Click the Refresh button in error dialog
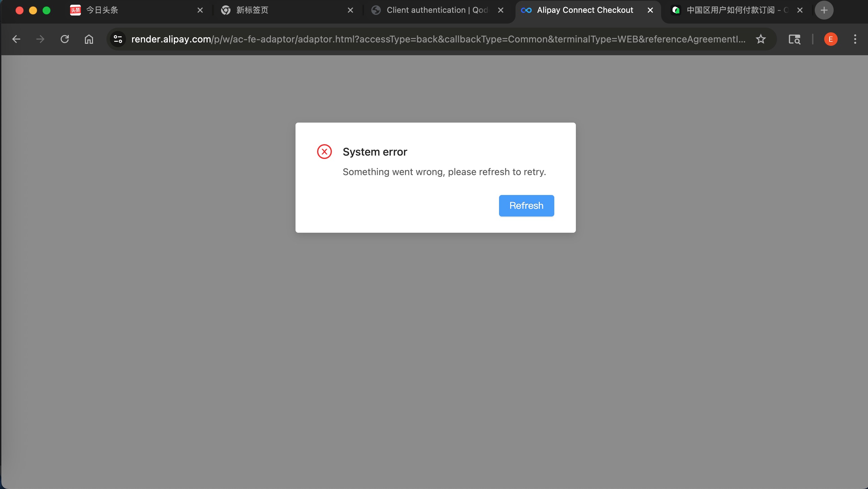The height and width of the screenshot is (489, 868). (x=526, y=206)
